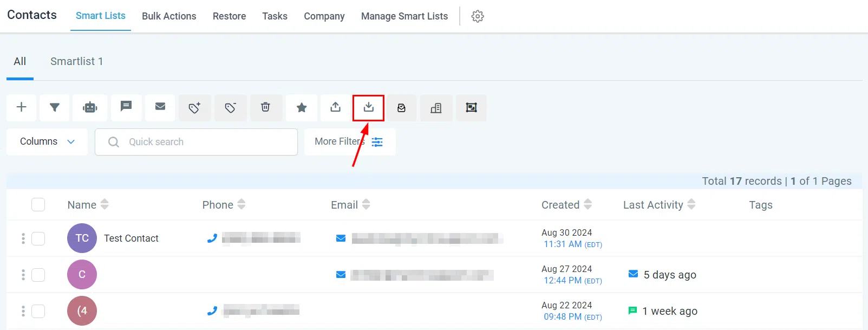Viewport: 868px width, 330px height.
Task: Click the send SMS chat icon
Action: click(x=126, y=107)
